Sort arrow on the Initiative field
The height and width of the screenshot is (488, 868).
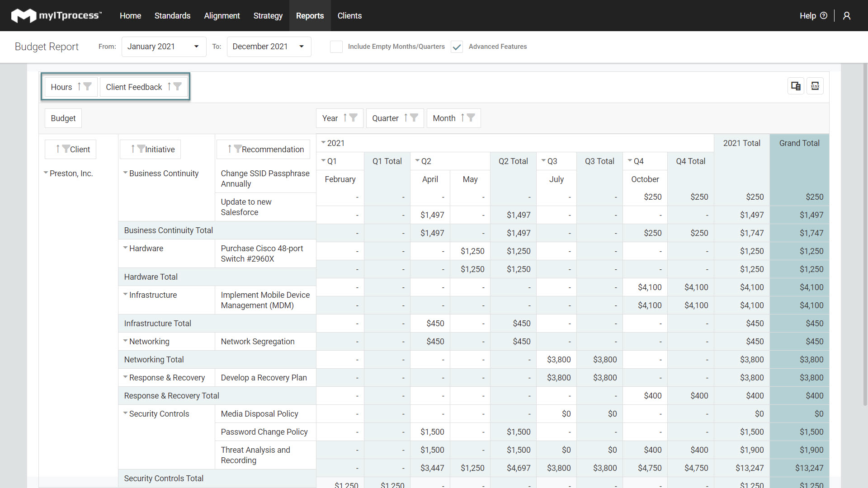[133, 149]
